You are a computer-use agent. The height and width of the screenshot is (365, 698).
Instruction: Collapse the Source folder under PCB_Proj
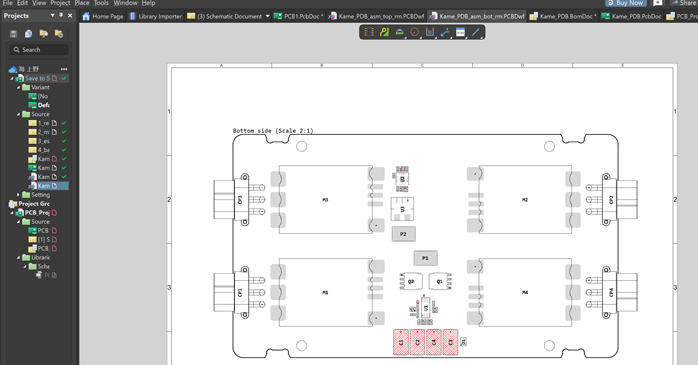(18, 222)
